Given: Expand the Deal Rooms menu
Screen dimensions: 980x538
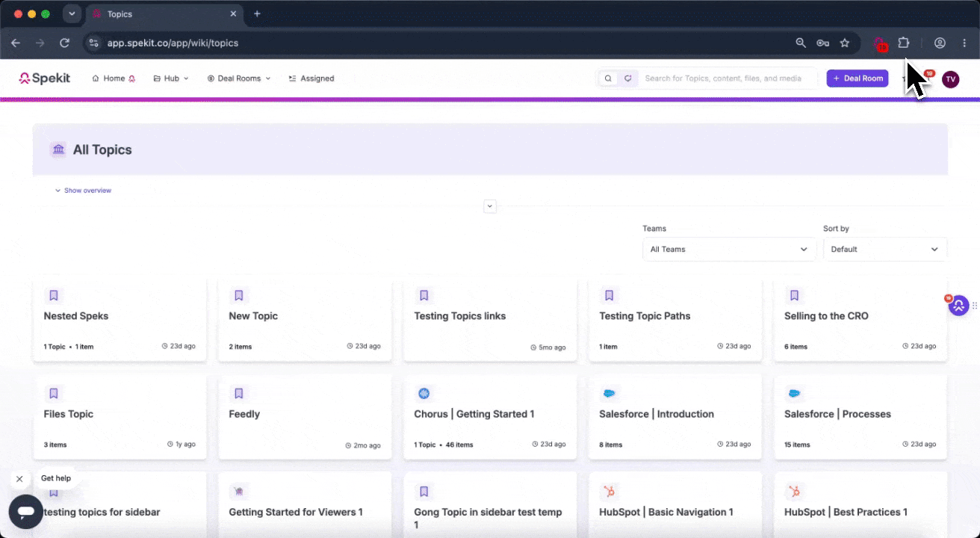Looking at the screenshot, I should coord(239,78).
